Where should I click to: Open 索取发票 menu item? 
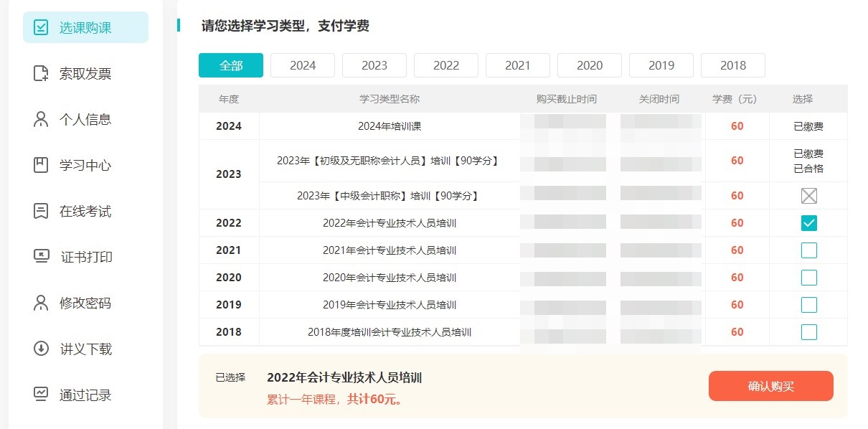85,73
